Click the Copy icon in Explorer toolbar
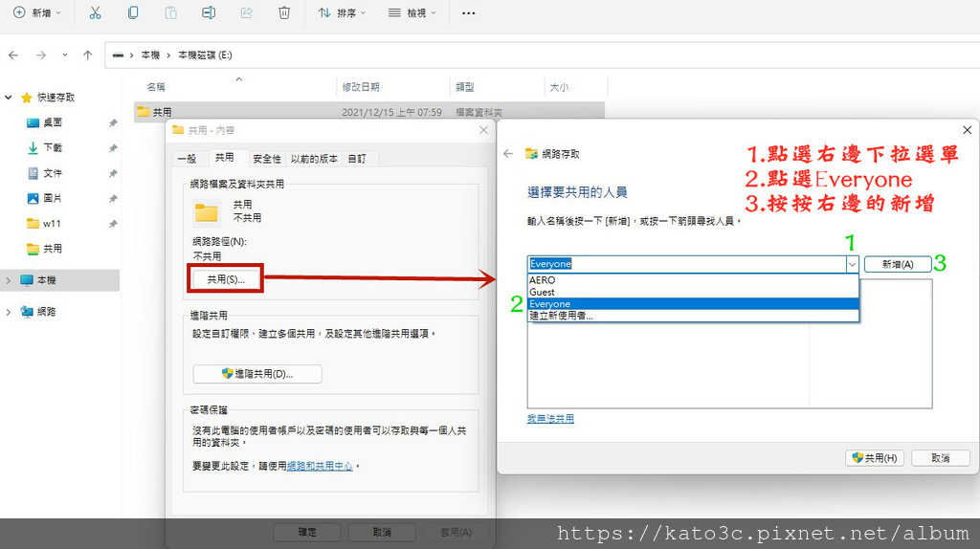980x549 pixels. (133, 12)
